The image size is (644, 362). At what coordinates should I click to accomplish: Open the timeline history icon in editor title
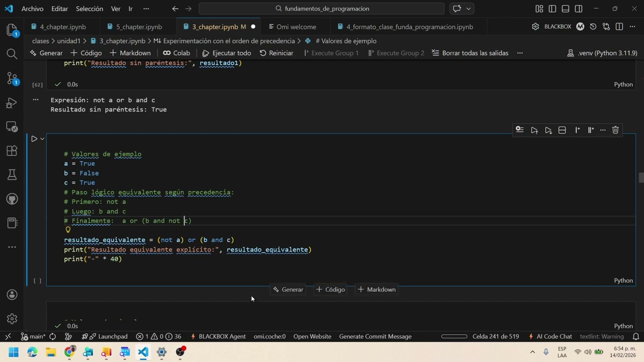[x=593, y=27]
